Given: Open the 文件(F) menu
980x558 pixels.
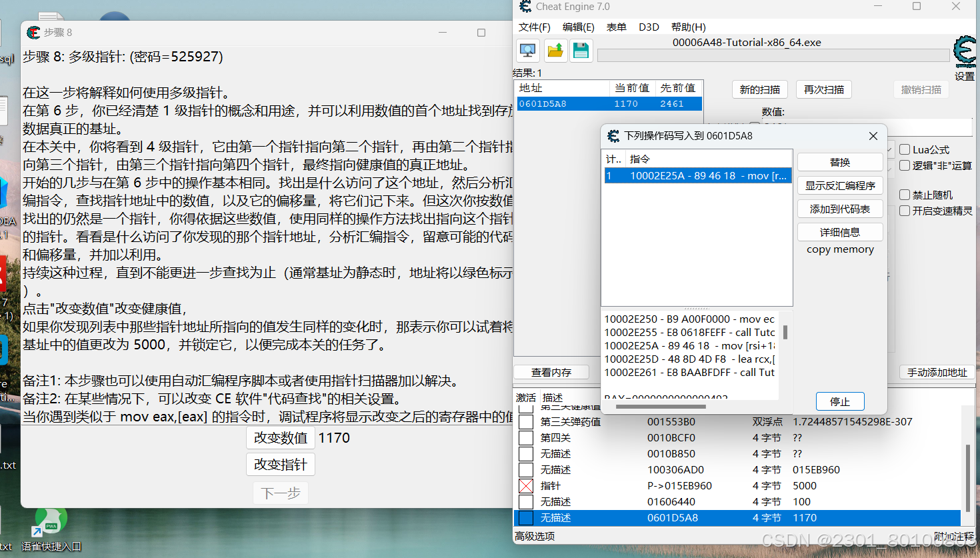Looking at the screenshot, I should click(534, 27).
